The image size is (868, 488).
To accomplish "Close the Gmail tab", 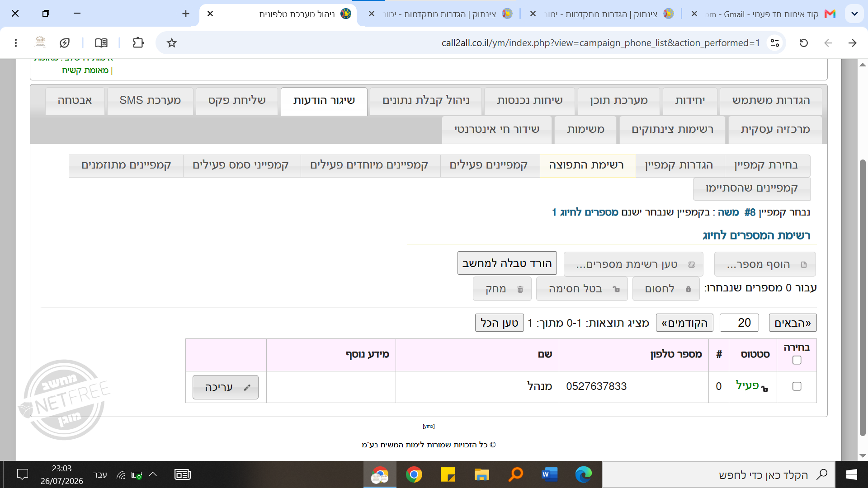I will pos(694,14).
